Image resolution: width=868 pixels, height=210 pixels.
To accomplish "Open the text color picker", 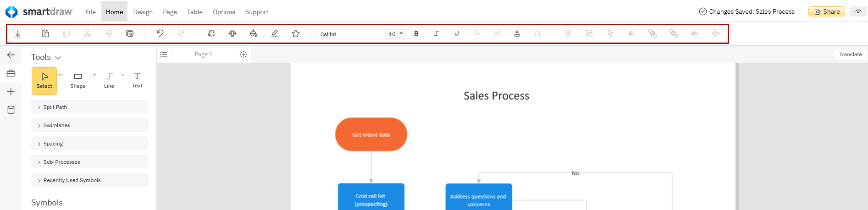I will (517, 33).
